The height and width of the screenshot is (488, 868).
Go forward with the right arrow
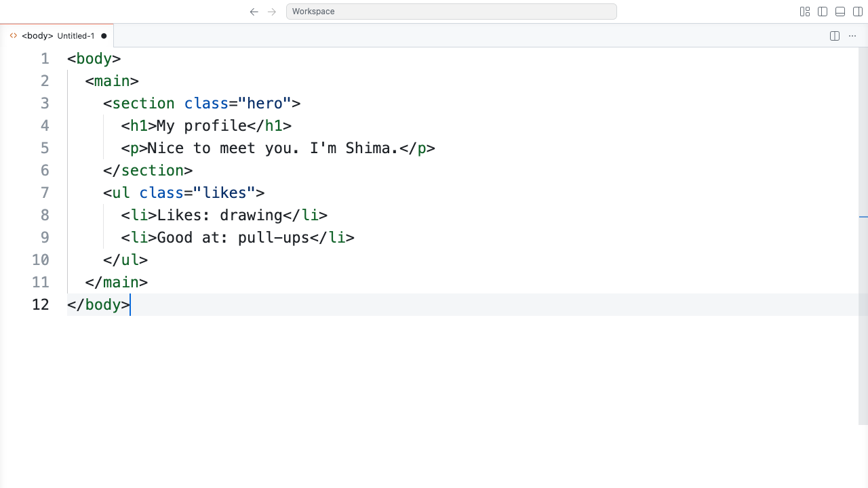tap(272, 12)
